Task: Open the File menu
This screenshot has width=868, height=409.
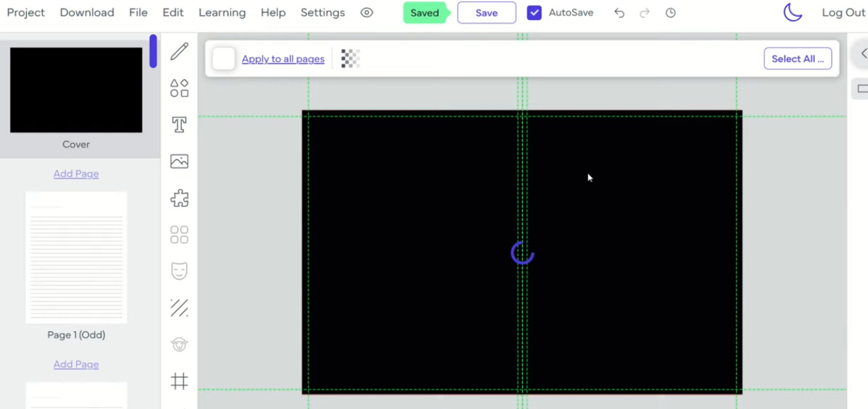Action: pyautogui.click(x=138, y=13)
